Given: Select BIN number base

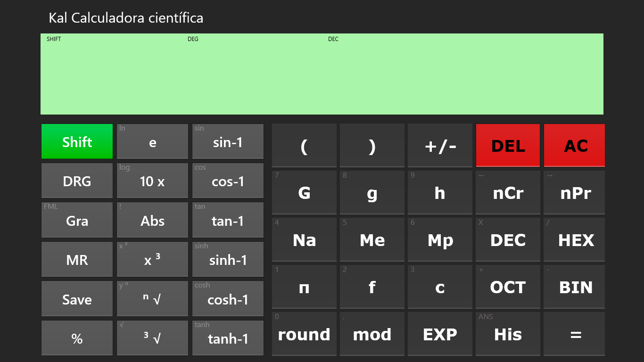Looking at the screenshot, I should 576,287.
